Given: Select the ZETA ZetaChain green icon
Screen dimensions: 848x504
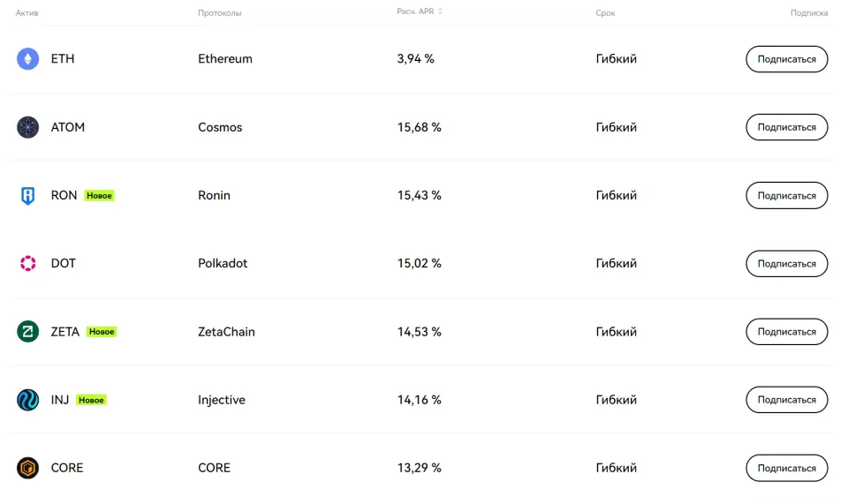Looking at the screenshot, I should click(27, 332).
